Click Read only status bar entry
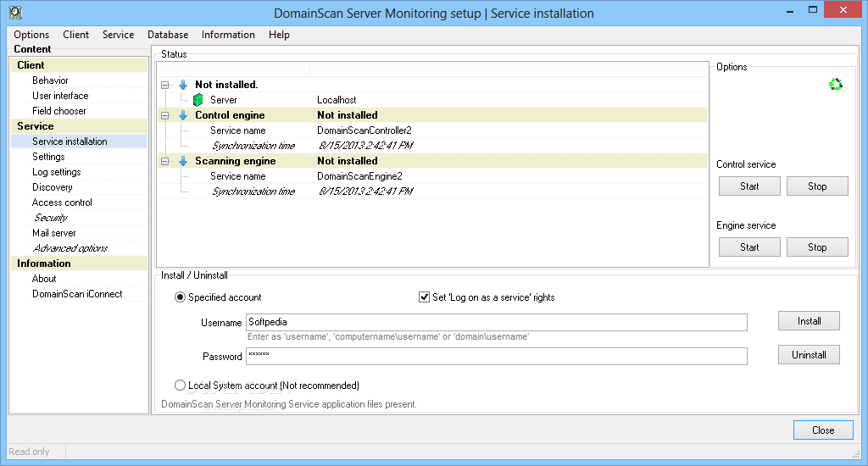868x466 pixels. click(30, 452)
